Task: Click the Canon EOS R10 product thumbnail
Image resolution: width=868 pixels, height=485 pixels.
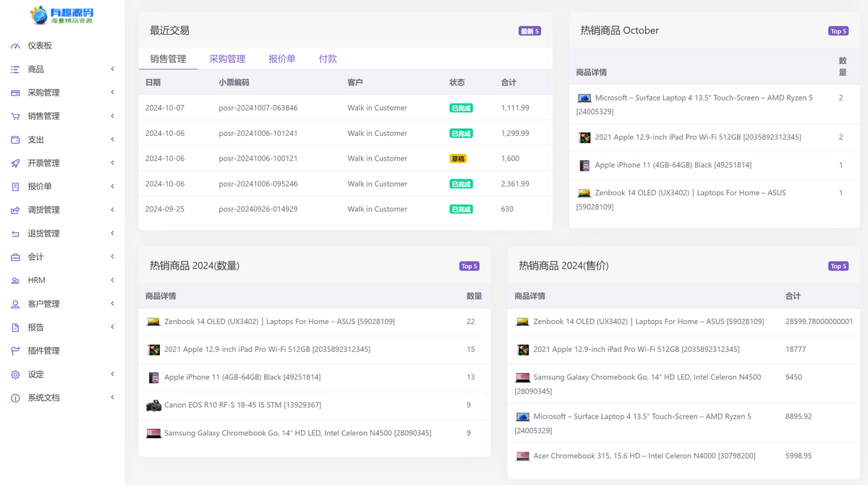Action: [x=153, y=405]
